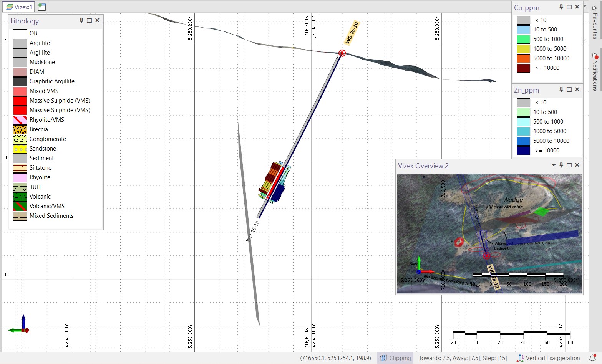Open tab list dropdown arrow at top right
The image size is (602, 364).
pos(585,7)
